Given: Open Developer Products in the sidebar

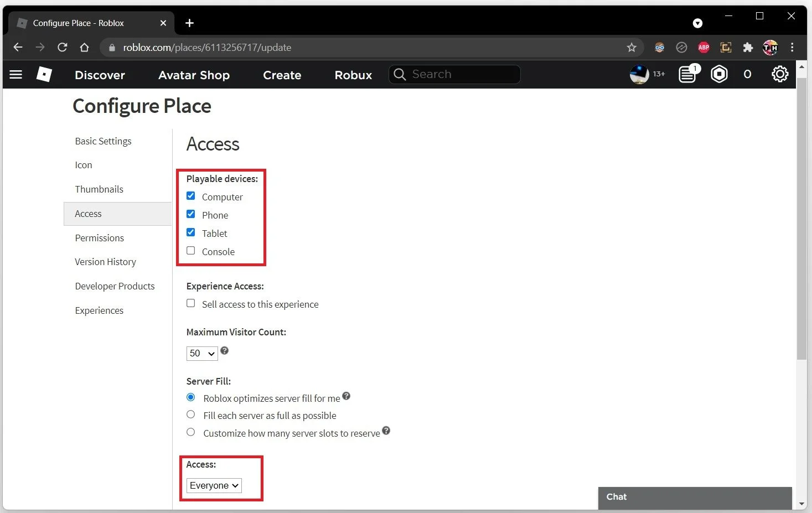Looking at the screenshot, I should click(x=115, y=286).
